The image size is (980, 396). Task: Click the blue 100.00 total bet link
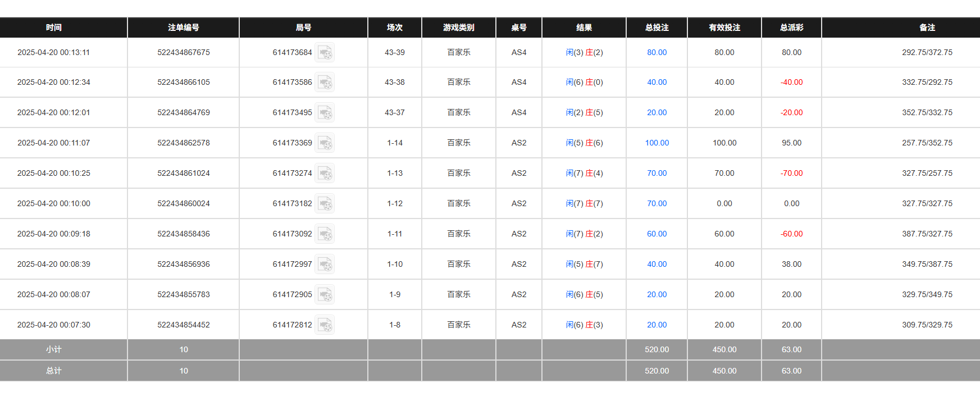(656, 143)
